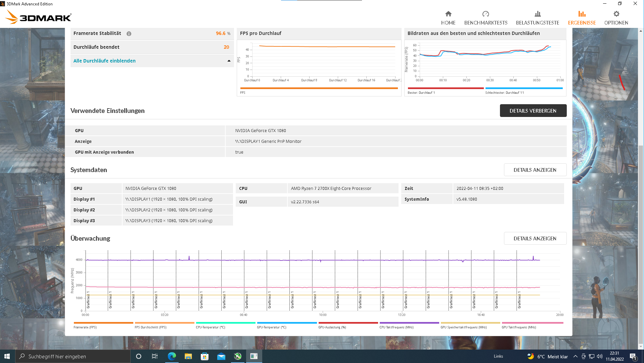Click the Alle Durchläufe einblenden link

pos(104,61)
